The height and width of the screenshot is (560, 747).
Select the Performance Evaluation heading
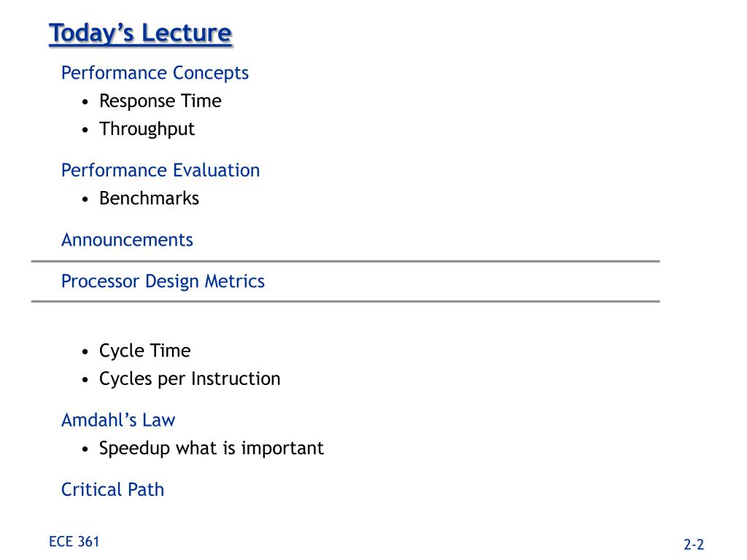tap(160, 171)
